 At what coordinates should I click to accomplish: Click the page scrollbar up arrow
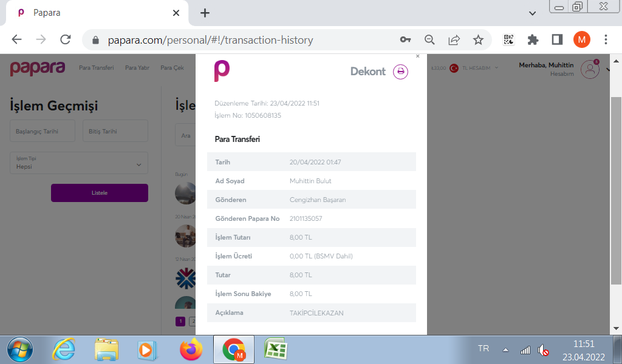(616, 61)
